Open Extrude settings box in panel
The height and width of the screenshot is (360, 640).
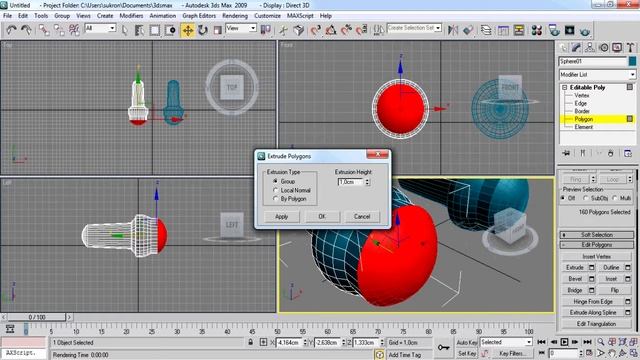click(591, 268)
